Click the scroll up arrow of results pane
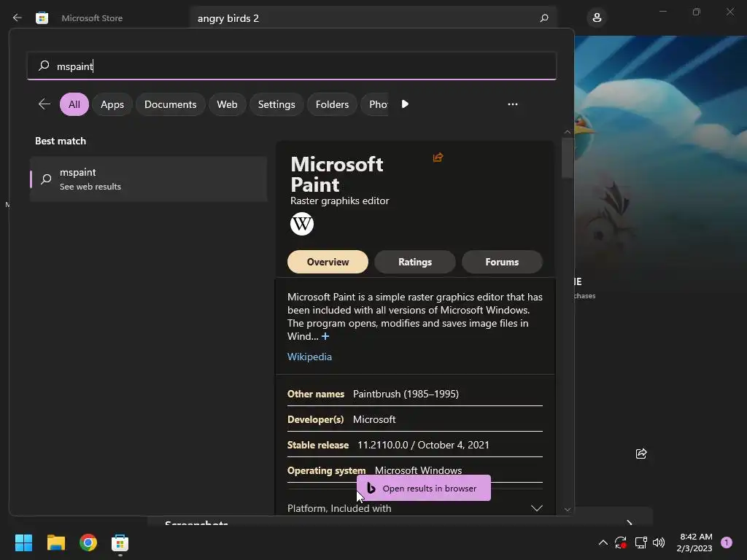 point(567,132)
